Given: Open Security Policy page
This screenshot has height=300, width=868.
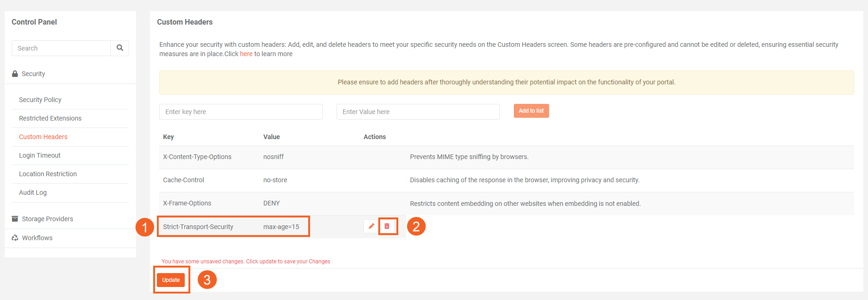Looking at the screenshot, I should tap(40, 100).
